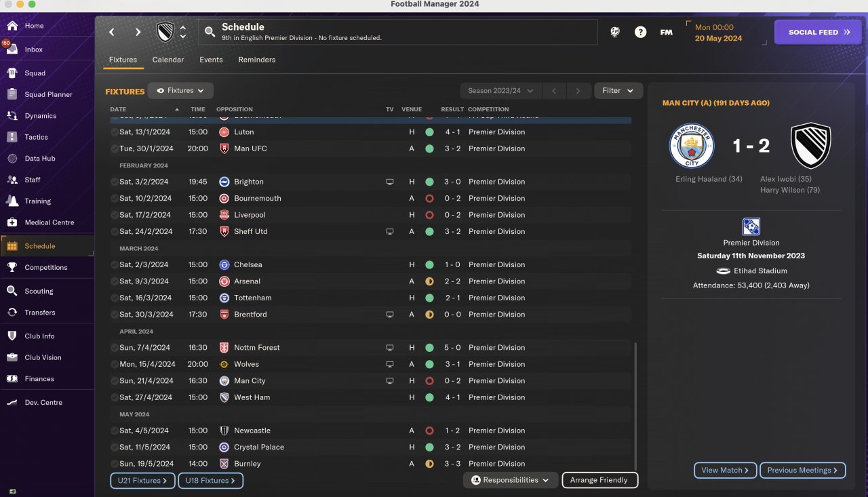Click the club badge in the header
The image size is (868, 497).
165,32
